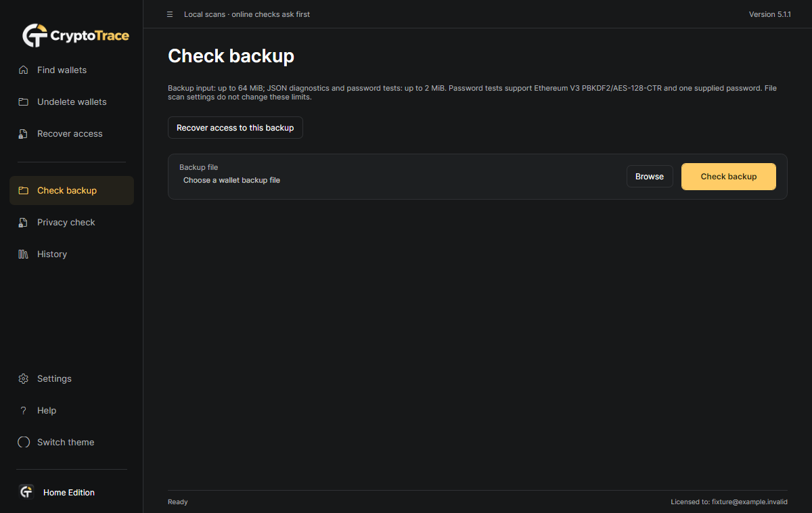Click the folder icon beside Check backup
The image size is (812, 513).
click(24, 190)
